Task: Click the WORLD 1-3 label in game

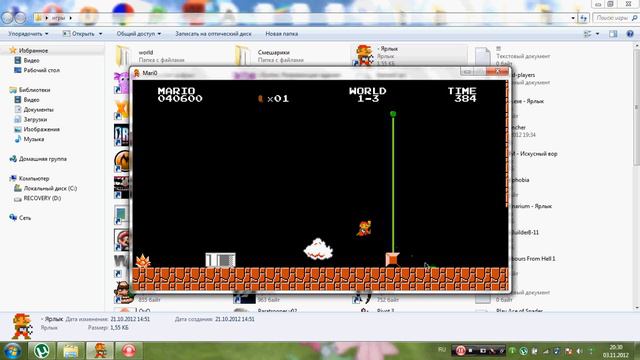Action: [368, 95]
